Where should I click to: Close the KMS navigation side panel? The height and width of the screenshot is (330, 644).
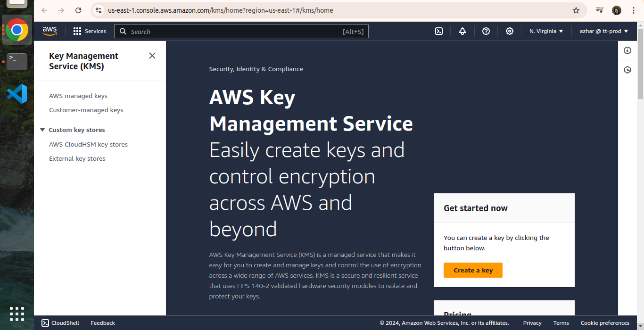click(152, 56)
